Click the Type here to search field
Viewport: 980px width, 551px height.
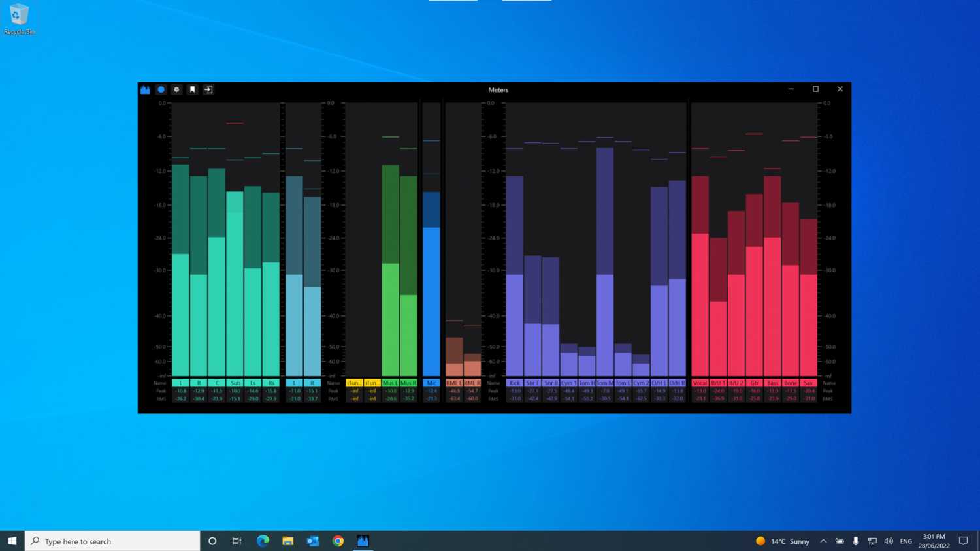(x=111, y=541)
